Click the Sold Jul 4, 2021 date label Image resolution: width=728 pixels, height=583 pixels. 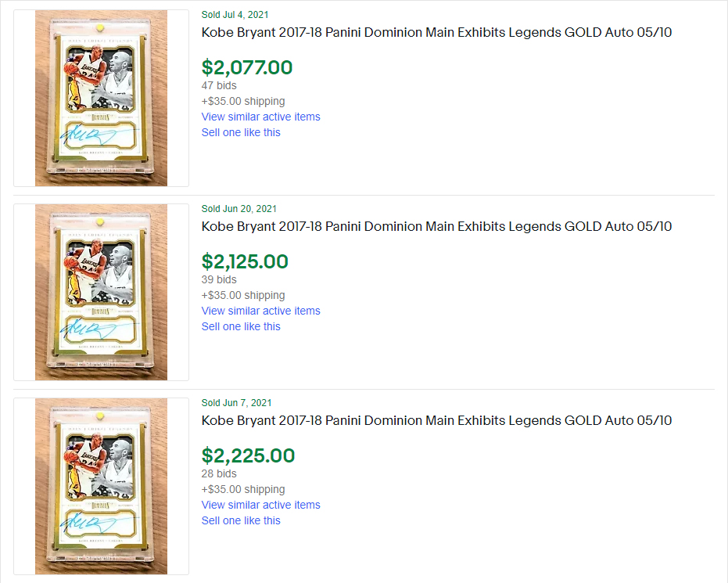pos(235,15)
